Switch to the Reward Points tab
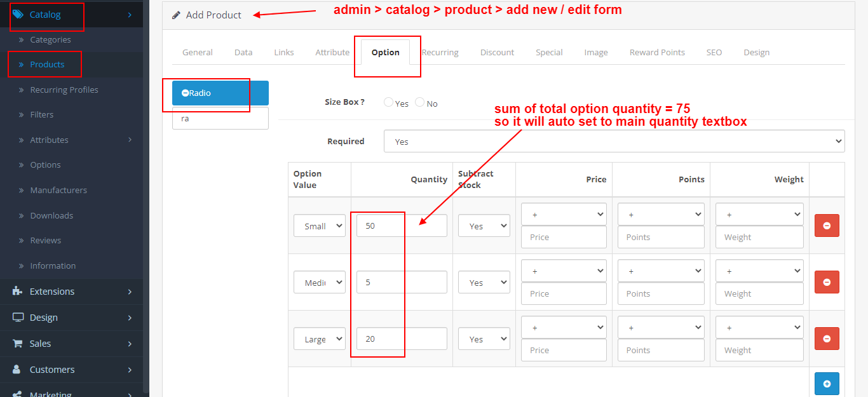 [657, 52]
